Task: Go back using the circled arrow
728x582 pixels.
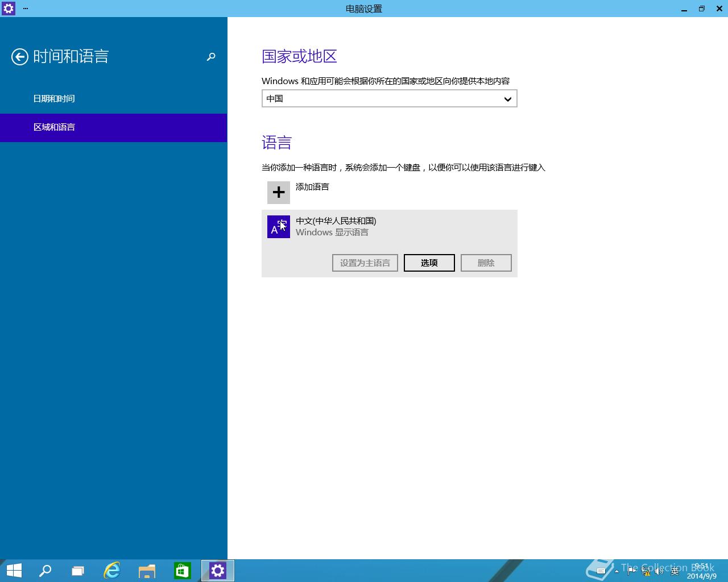Action: [20, 57]
